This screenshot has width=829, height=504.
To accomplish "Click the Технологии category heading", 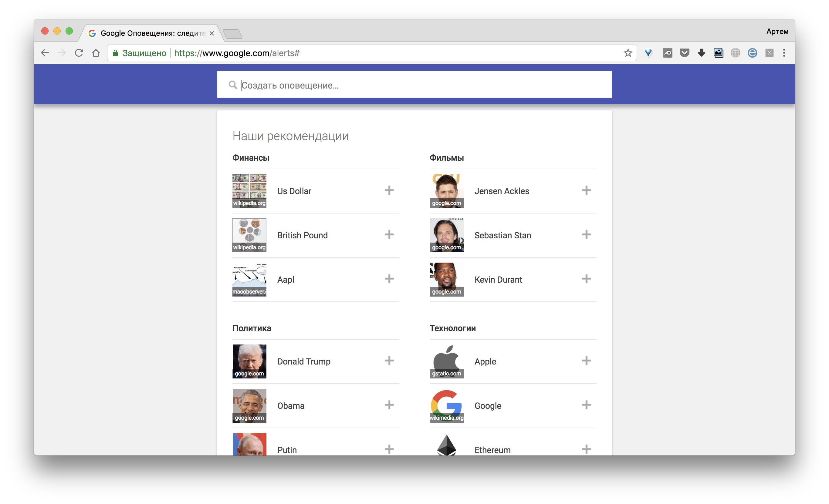I will tap(452, 328).
